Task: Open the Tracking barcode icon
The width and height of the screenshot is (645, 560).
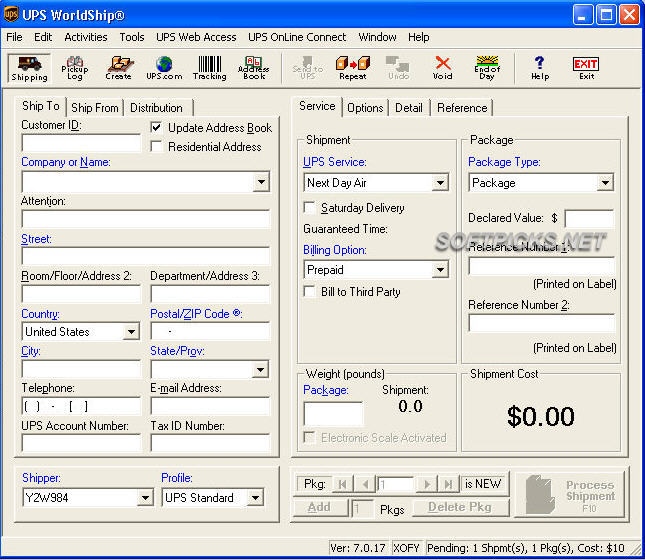Action: pos(210,68)
